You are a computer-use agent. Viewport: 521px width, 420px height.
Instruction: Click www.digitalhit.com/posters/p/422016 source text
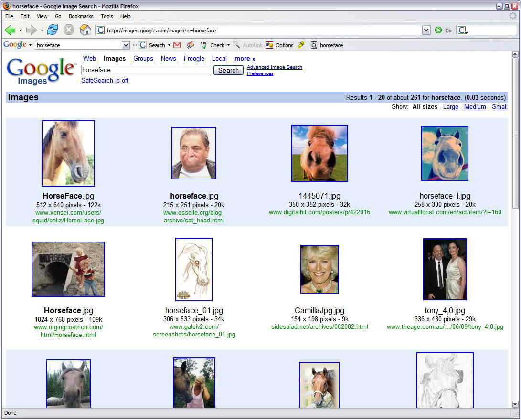point(319,212)
